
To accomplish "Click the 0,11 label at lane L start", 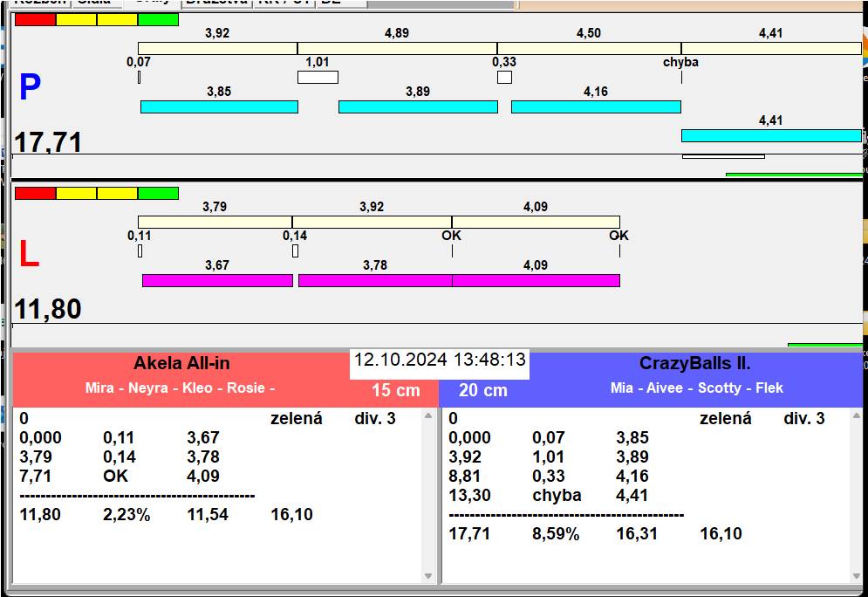I will point(139,236).
